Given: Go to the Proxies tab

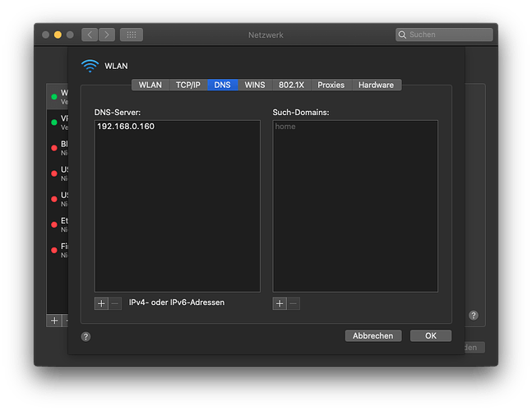Looking at the screenshot, I should tap(331, 85).
